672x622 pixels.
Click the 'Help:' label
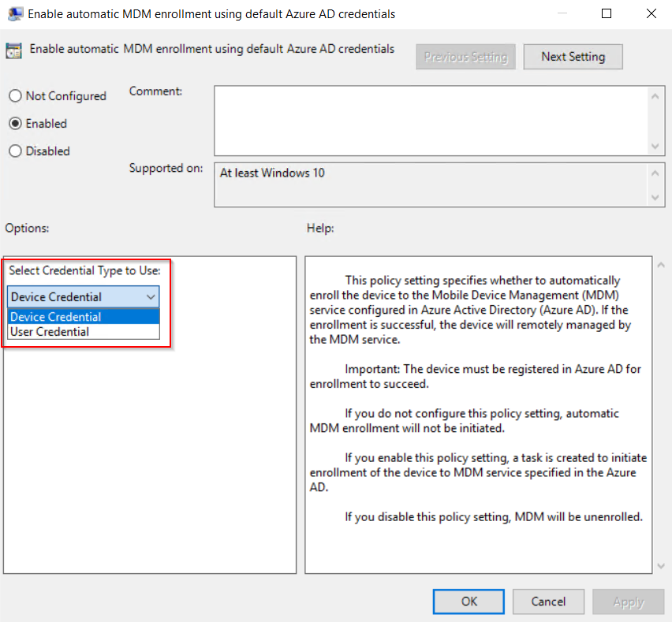[x=320, y=228]
